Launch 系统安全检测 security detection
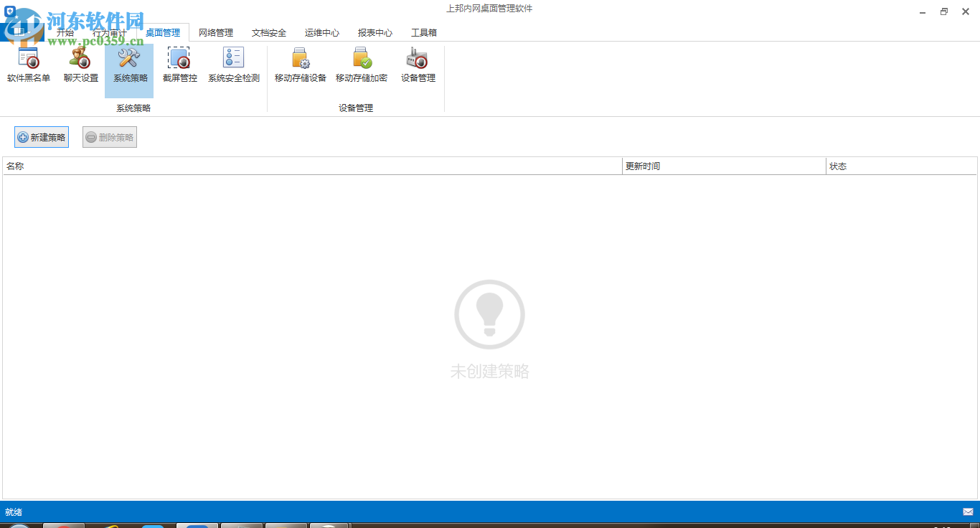The image size is (980, 528). [x=233, y=63]
